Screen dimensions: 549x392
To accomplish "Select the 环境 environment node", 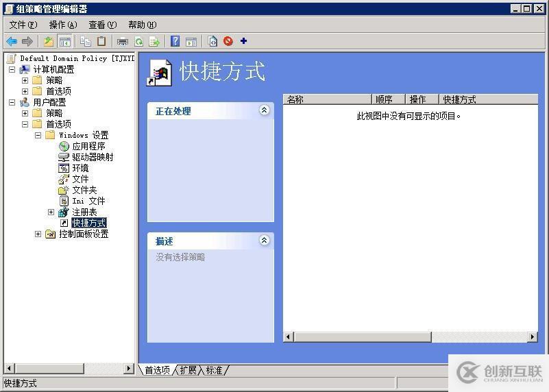I will tap(80, 168).
